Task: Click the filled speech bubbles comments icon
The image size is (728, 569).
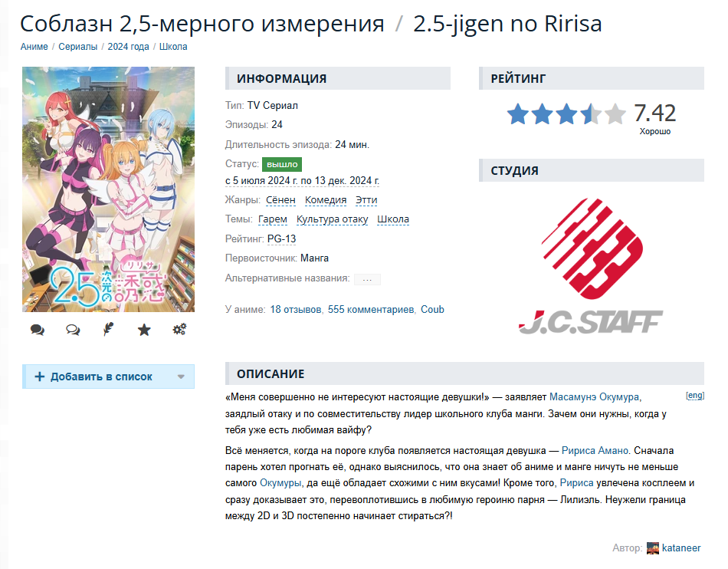Action: click(x=37, y=330)
